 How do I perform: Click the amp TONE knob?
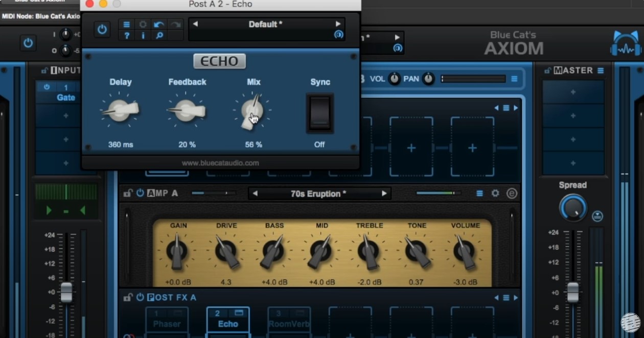click(x=416, y=251)
